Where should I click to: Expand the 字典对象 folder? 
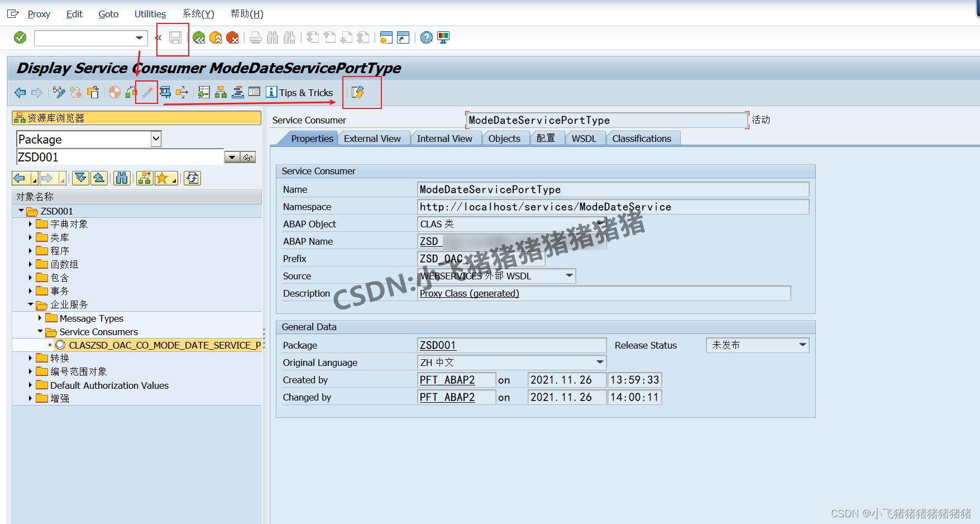(x=30, y=224)
